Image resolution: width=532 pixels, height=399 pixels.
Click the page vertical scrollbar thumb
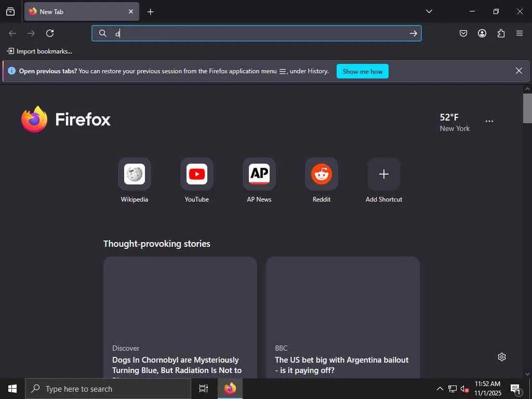527,109
